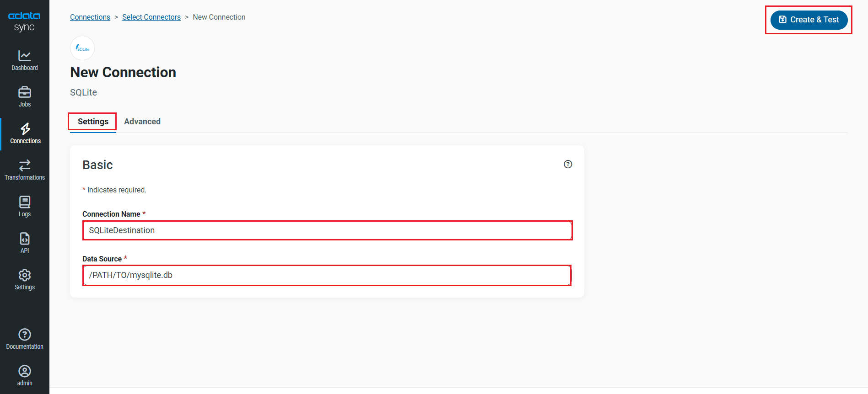The height and width of the screenshot is (394, 868).
Task: Open the API file icon
Action: tap(25, 239)
